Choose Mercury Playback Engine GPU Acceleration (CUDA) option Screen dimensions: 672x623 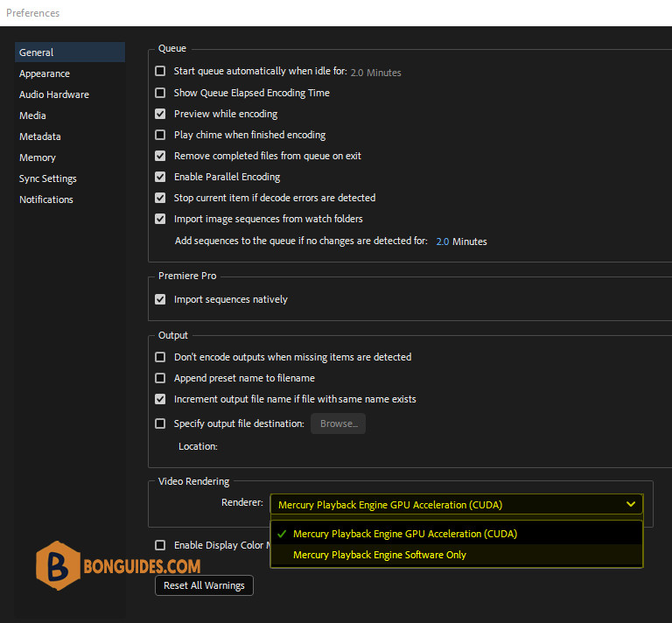pyautogui.click(x=457, y=534)
